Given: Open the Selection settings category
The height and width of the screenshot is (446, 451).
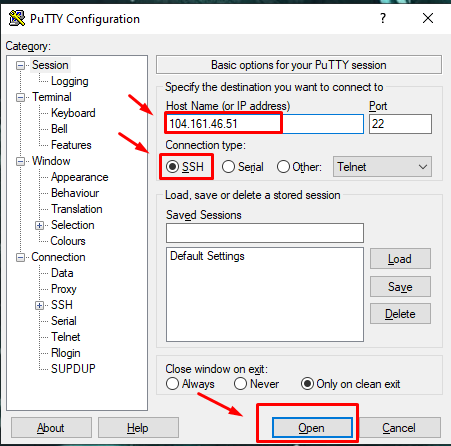Looking at the screenshot, I should [x=73, y=225].
